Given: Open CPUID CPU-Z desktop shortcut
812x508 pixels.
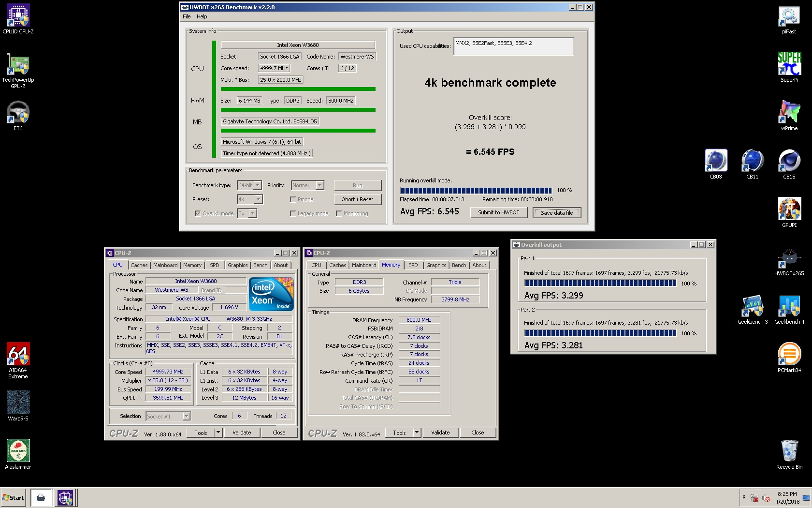Looking at the screenshot, I should [18, 19].
